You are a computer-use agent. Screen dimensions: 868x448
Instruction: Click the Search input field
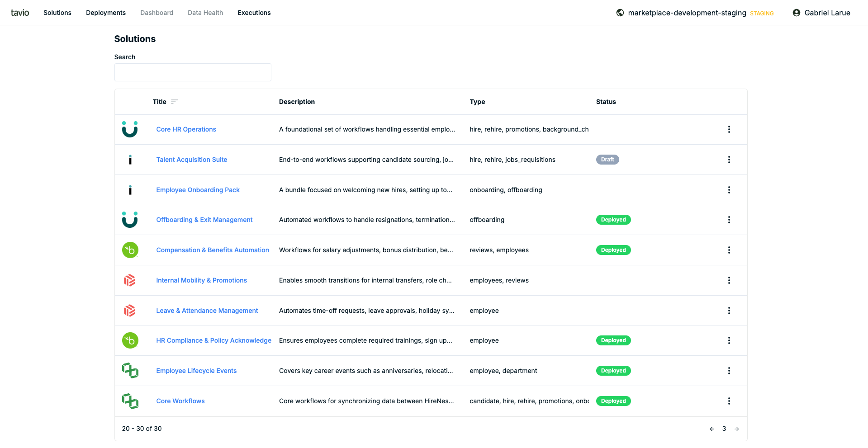pyautogui.click(x=193, y=72)
